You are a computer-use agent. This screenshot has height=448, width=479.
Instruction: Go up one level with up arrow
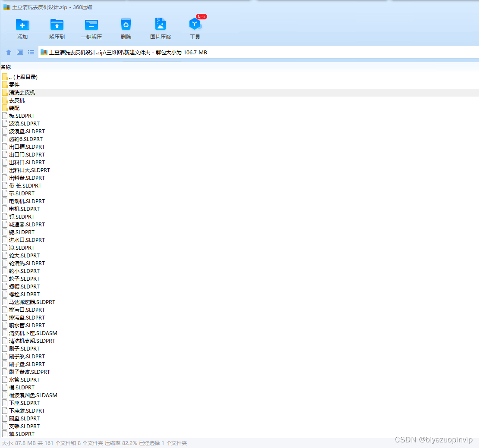(x=9, y=52)
